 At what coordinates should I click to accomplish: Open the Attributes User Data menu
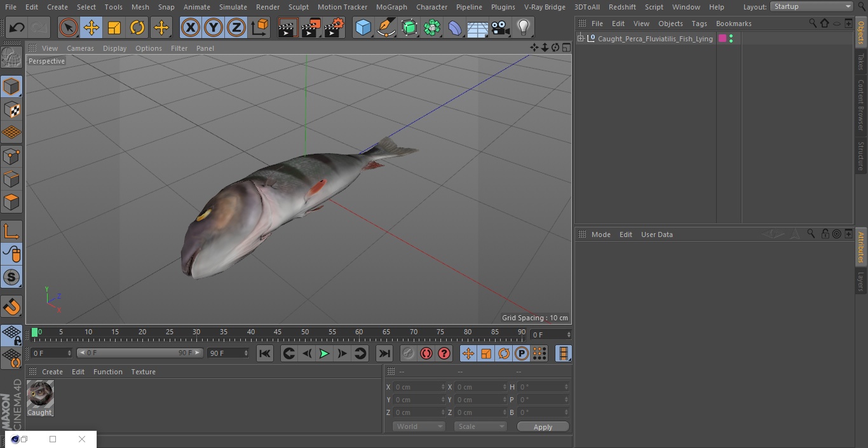click(656, 234)
